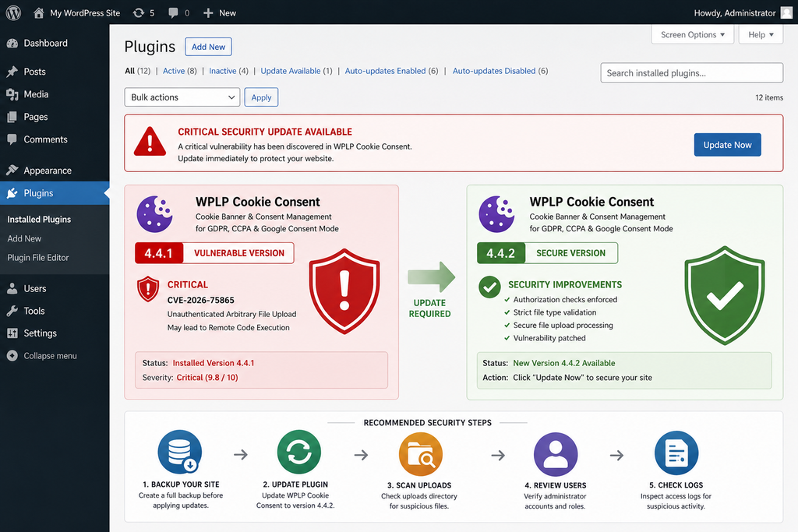The height and width of the screenshot is (532, 798).
Task: Click the Scan Uploads folder search icon
Action: [x=420, y=454]
